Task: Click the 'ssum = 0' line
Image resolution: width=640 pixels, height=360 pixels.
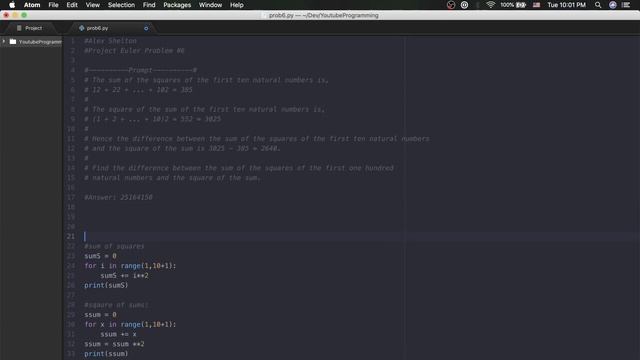Action: [100, 315]
